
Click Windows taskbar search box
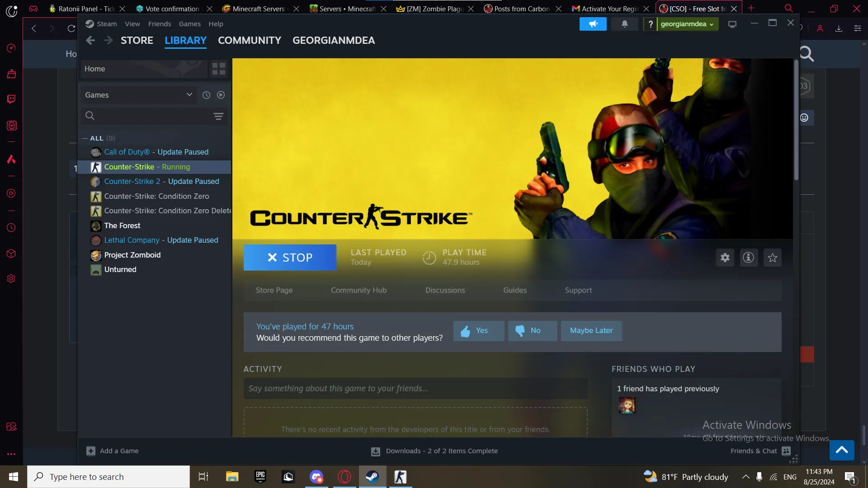pos(108,477)
